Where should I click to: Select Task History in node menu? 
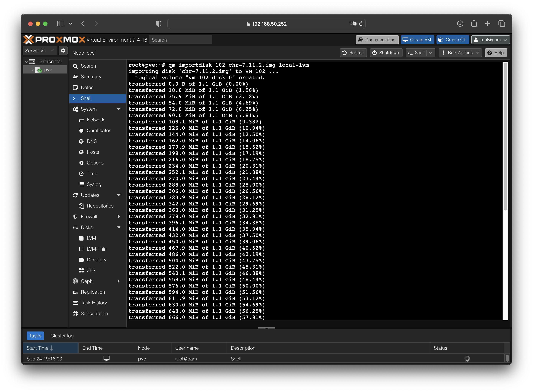pyautogui.click(x=94, y=303)
